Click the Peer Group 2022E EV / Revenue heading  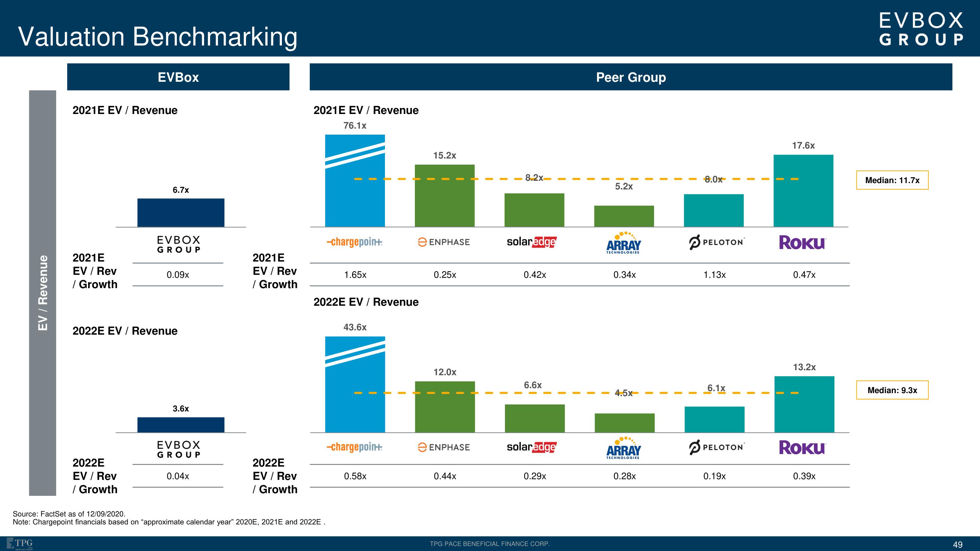pyautogui.click(x=366, y=302)
